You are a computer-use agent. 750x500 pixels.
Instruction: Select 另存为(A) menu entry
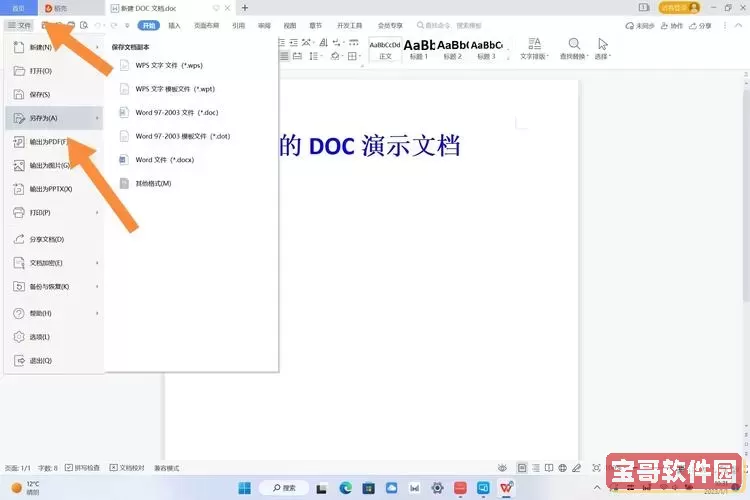(x=54, y=118)
